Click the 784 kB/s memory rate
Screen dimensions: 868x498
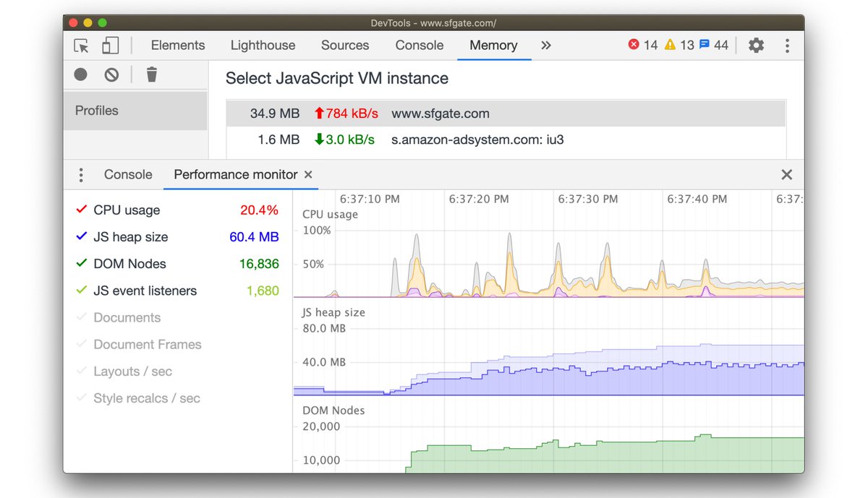coord(346,113)
